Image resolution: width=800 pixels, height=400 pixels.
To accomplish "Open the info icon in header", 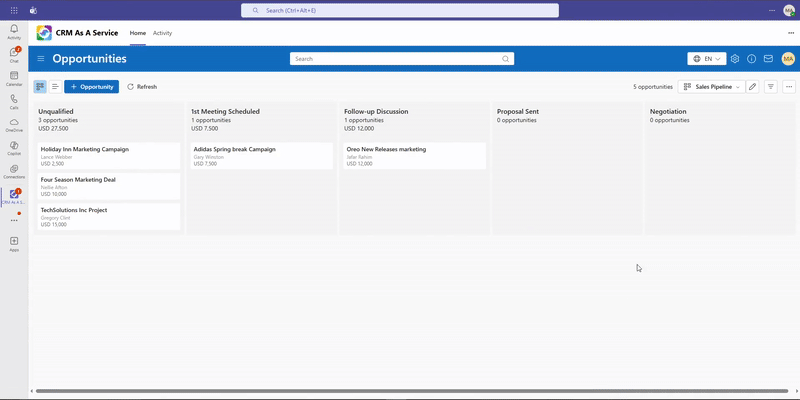I will click(x=752, y=59).
